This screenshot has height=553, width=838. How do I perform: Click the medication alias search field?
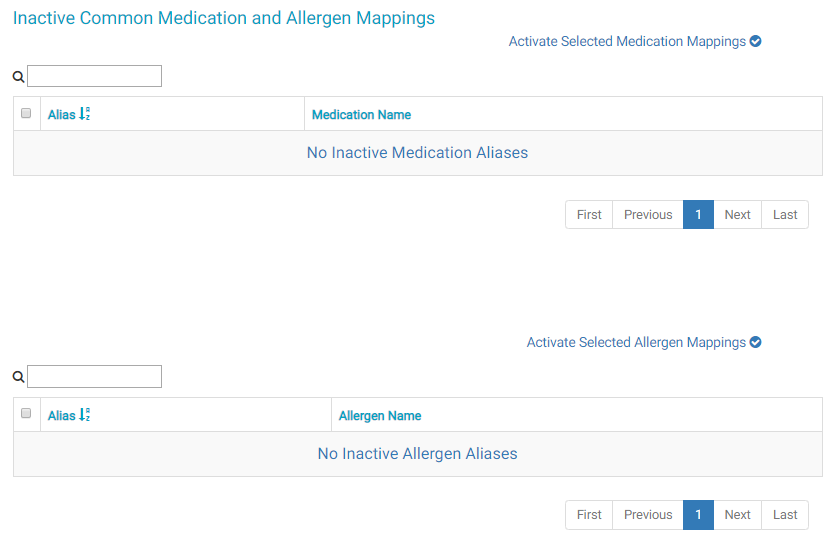coord(94,76)
